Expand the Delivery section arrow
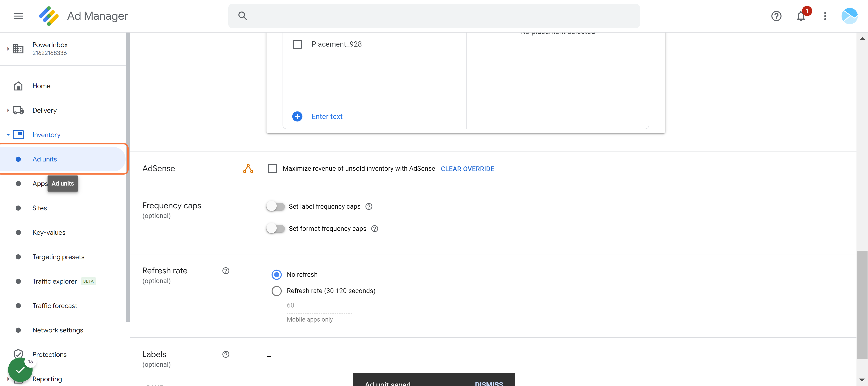Screen dimensions: 868x386 click(x=8, y=110)
